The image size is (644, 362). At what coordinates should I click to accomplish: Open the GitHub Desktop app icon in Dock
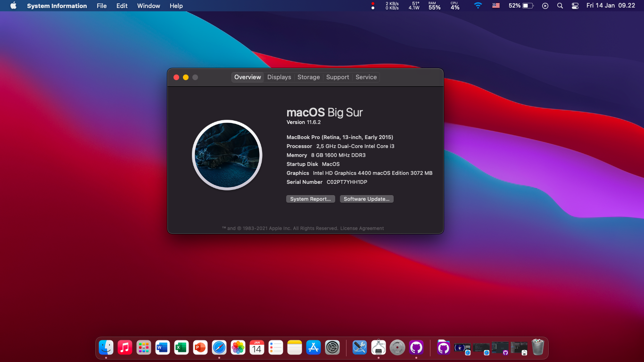pyautogui.click(x=416, y=348)
